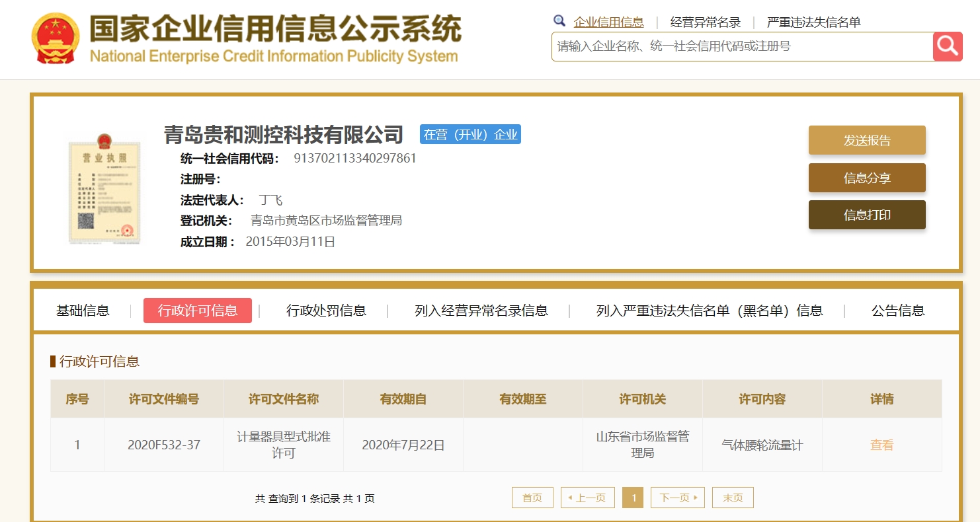Click the 许可机关 column header
Image resolution: width=980 pixels, height=522 pixels.
[643, 399]
